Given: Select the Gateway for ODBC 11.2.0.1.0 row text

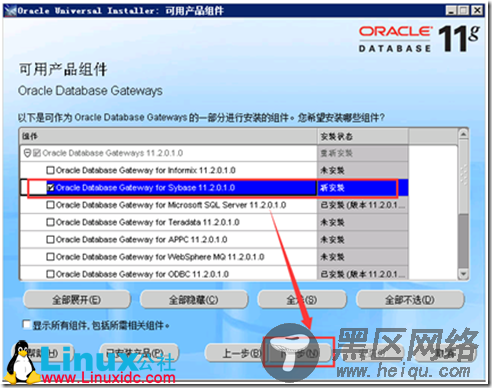Looking at the screenshot, I should [142, 274].
